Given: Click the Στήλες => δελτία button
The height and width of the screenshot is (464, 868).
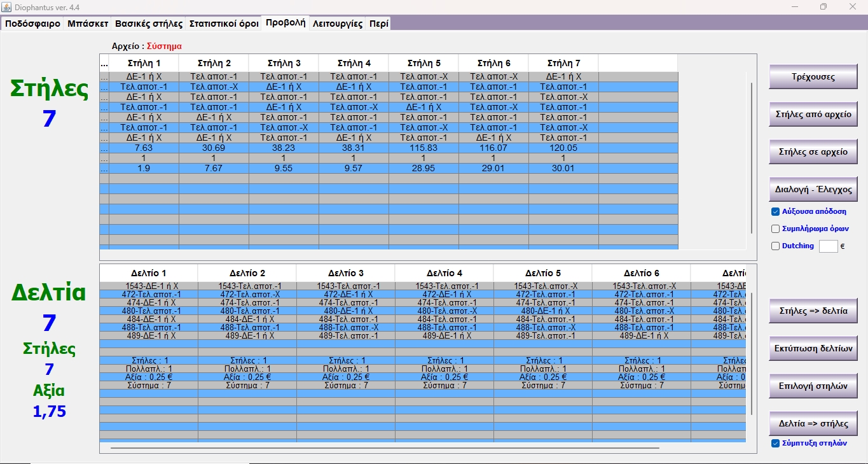Looking at the screenshot, I should 813,311.
